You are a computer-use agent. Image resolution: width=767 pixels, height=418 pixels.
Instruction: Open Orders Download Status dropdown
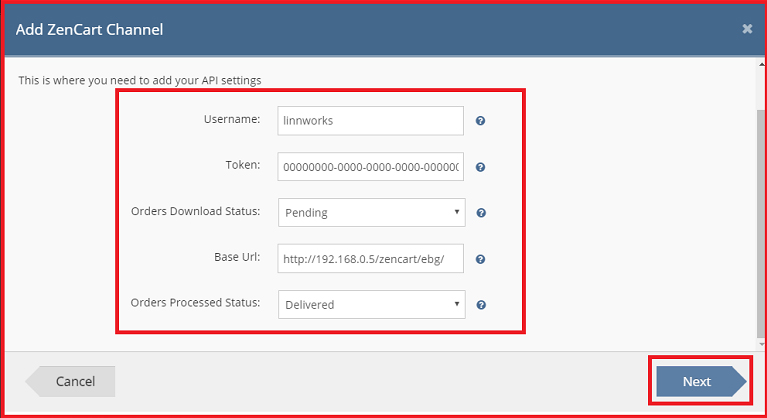[372, 212]
